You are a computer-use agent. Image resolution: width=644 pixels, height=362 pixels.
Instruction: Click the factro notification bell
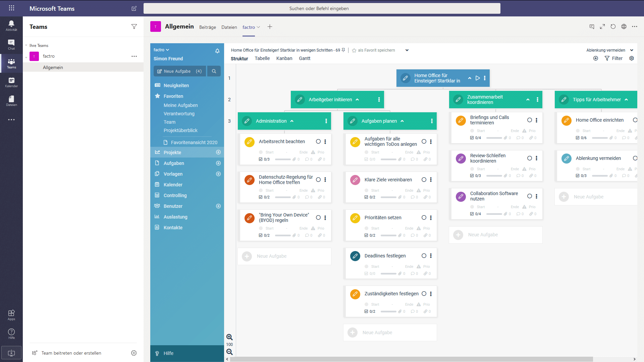point(217,51)
